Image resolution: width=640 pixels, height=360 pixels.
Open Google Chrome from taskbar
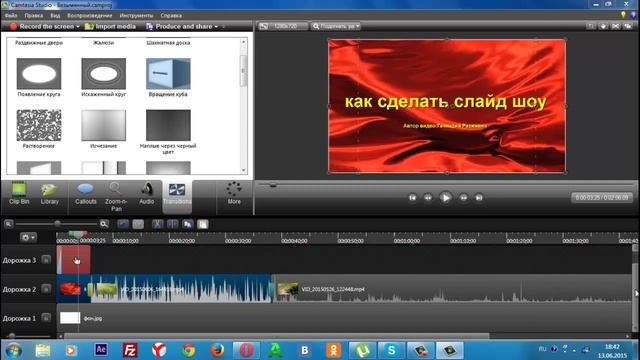click(189, 350)
